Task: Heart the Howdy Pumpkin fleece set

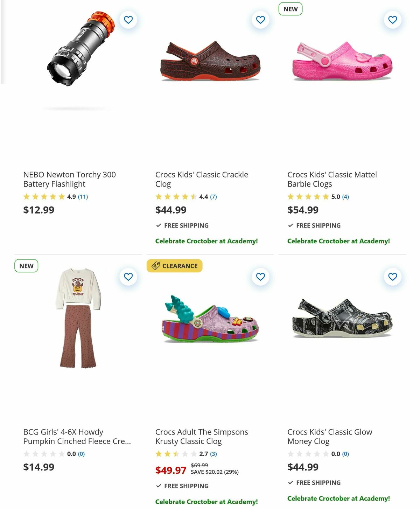Action: pos(128,276)
